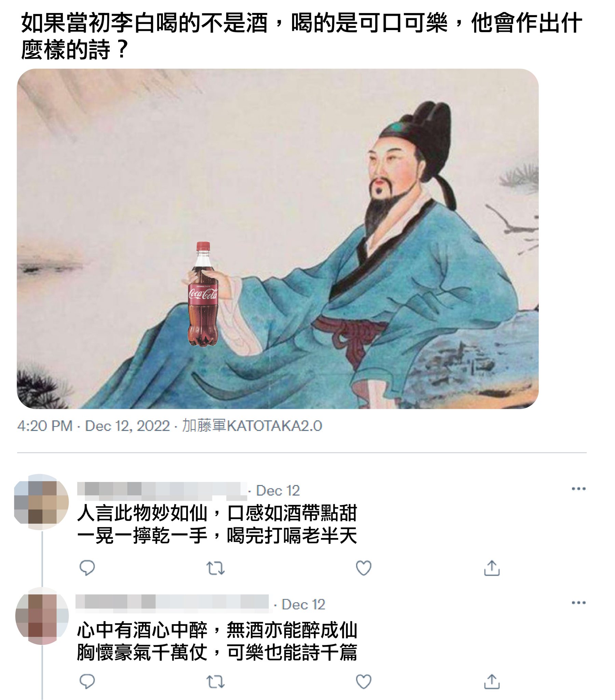Image resolution: width=615 pixels, height=700 pixels.
Task: Like the first comment about Coke's sweetness
Action: [363, 568]
